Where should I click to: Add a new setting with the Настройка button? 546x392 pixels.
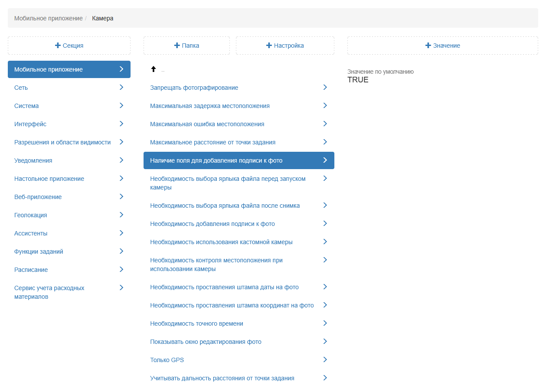285,46
